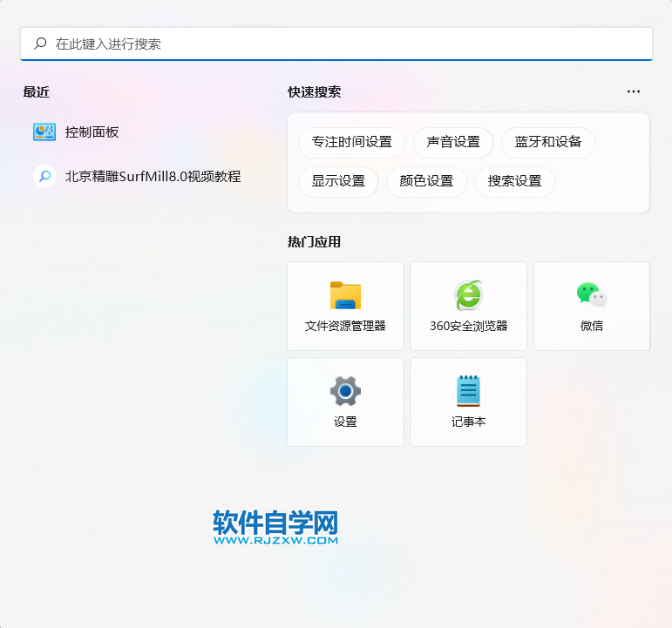Select the 搜索设置 quick search chip
The width and height of the screenshot is (672, 628).
click(514, 181)
